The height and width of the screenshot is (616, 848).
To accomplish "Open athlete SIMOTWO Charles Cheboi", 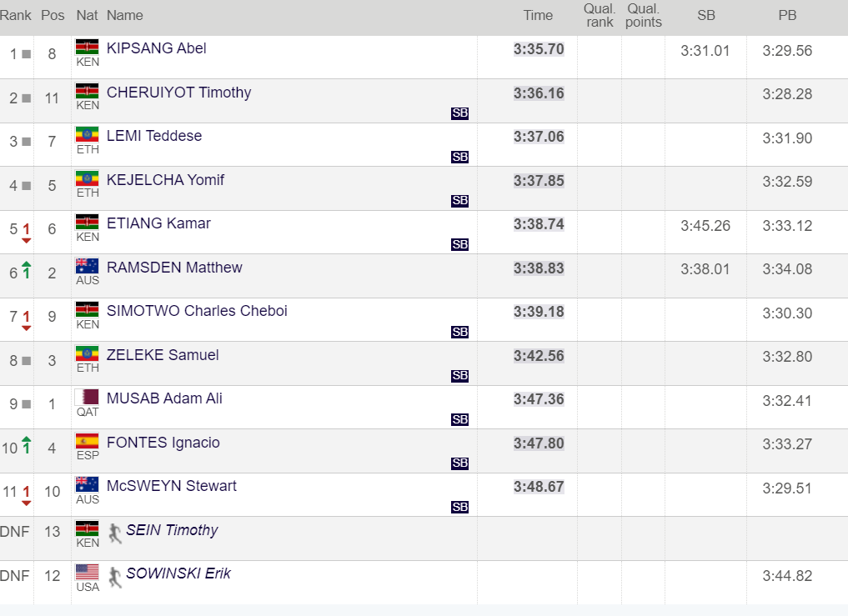I will tap(197, 311).
